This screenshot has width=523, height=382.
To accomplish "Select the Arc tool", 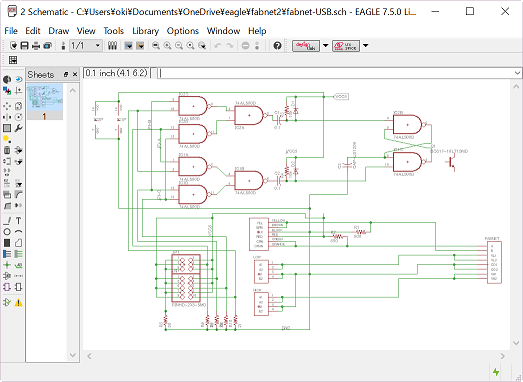I will (x=18, y=232).
